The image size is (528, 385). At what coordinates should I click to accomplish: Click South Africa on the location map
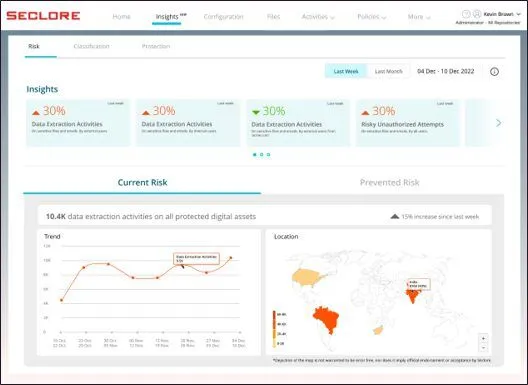[378, 330]
